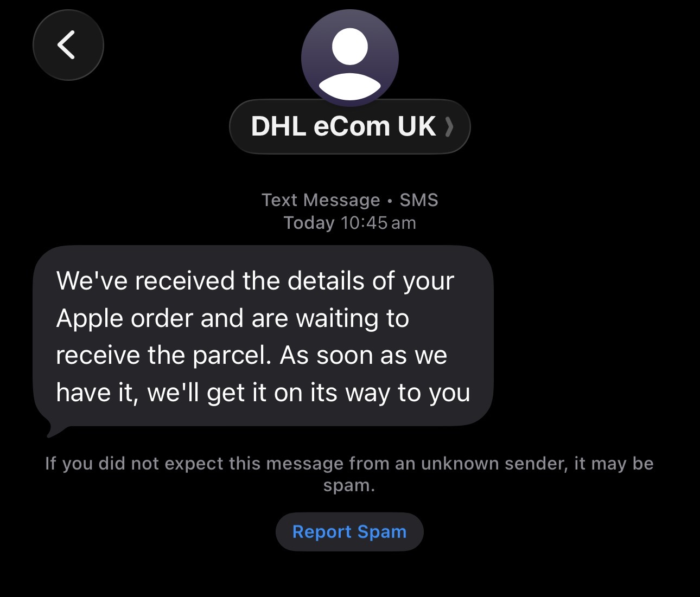Image resolution: width=700 pixels, height=597 pixels.
Task: Click the UK text in sender name
Action: [x=417, y=127]
